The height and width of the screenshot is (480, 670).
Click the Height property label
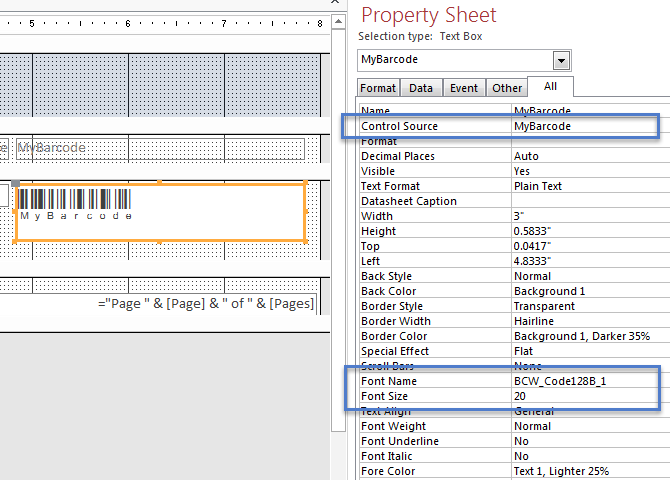pos(378,231)
